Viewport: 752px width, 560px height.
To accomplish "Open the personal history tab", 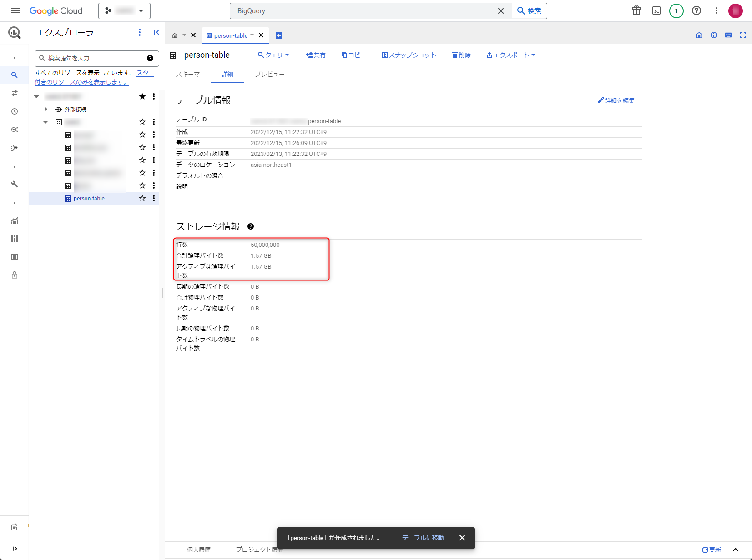I will pos(199,550).
